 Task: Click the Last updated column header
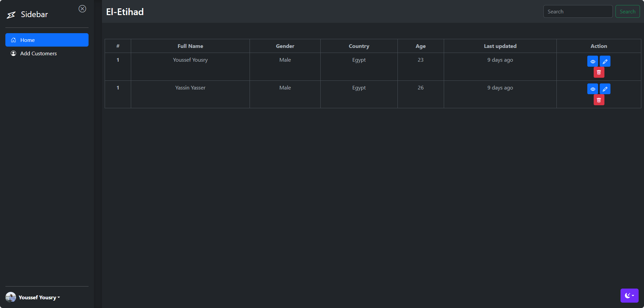500,46
